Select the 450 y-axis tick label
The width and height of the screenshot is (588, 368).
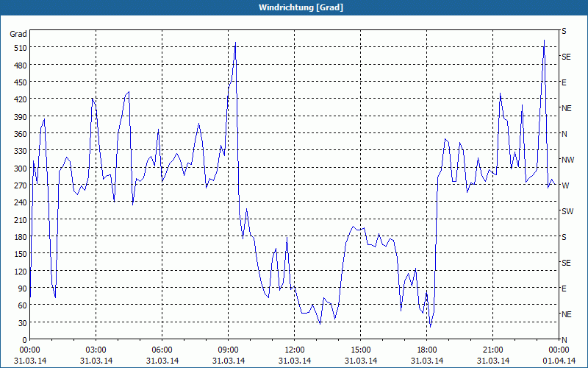click(x=21, y=82)
